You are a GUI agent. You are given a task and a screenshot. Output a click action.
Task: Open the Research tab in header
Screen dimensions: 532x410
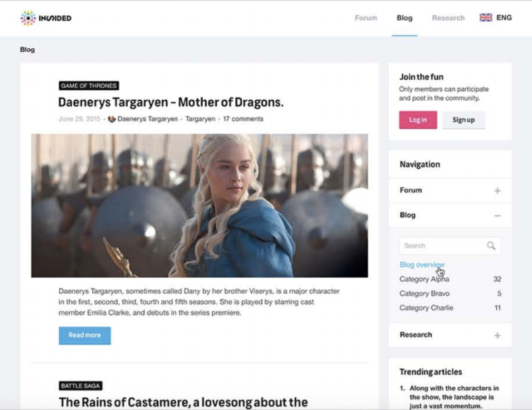(448, 18)
